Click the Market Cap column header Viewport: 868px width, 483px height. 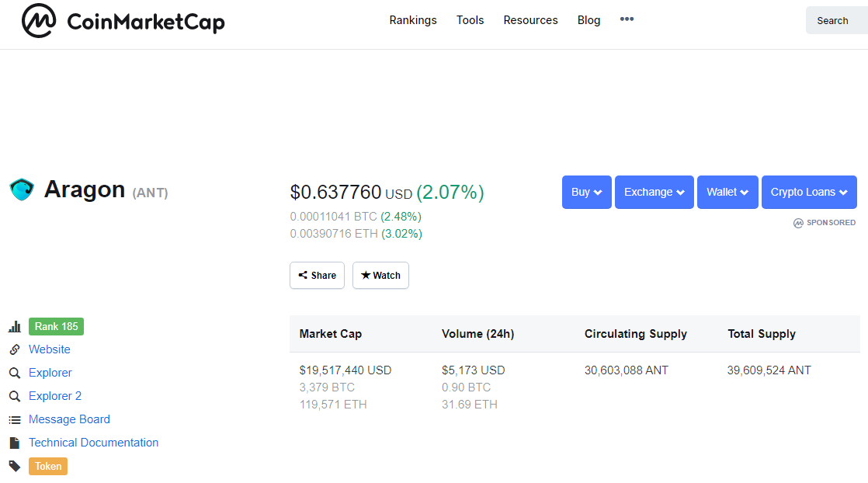pyautogui.click(x=331, y=334)
